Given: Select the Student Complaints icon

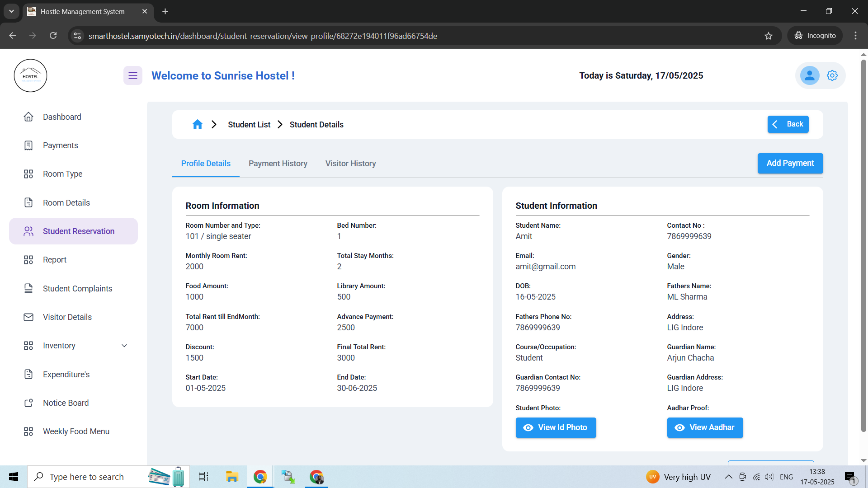Looking at the screenshot, I should pyautogui.click(x=28, y=288).
